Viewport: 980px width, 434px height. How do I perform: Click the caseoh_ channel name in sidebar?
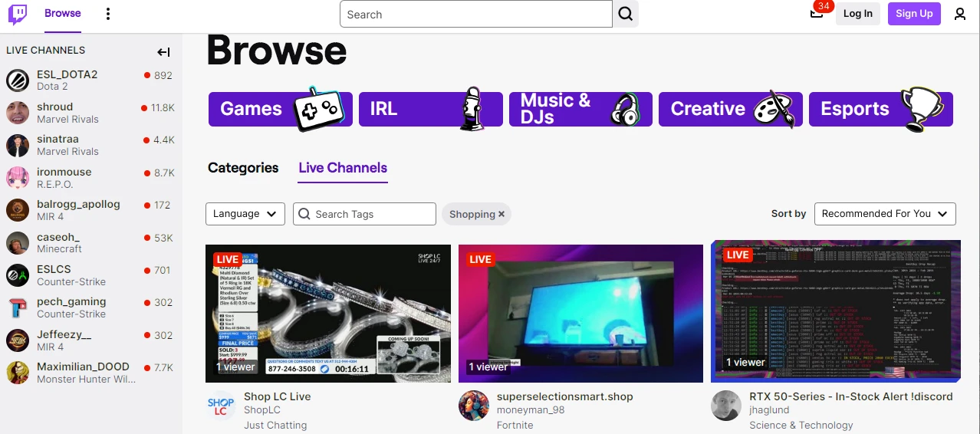tap(58, 237)
